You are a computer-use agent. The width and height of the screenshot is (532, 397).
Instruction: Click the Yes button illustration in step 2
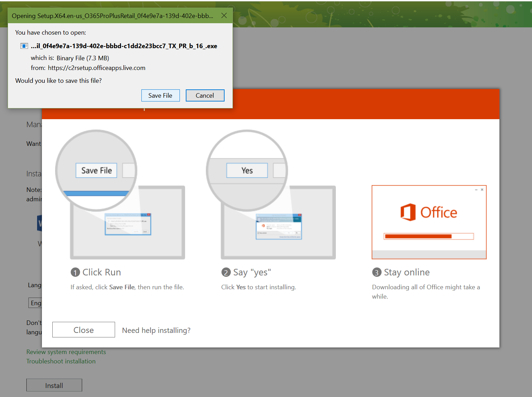point(247,170)
